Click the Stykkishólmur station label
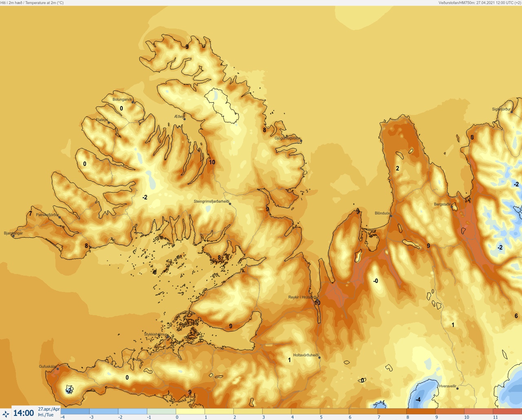This screenshot has height=420, width=522. click(x=156, y=334)
